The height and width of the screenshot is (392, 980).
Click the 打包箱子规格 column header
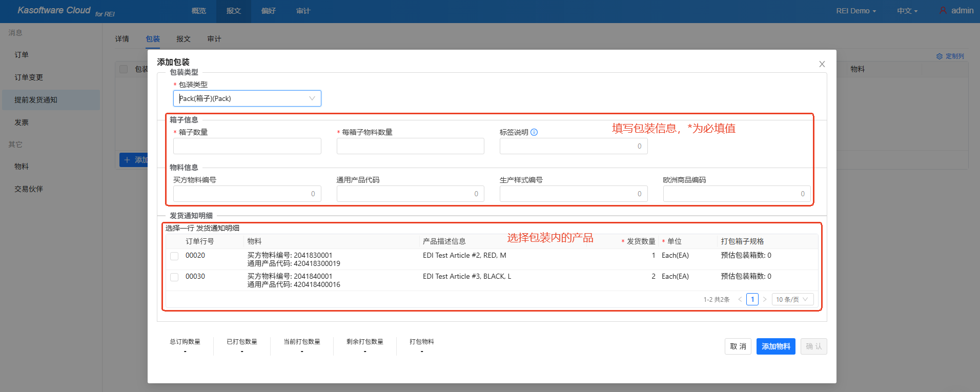tap(743, 241)
